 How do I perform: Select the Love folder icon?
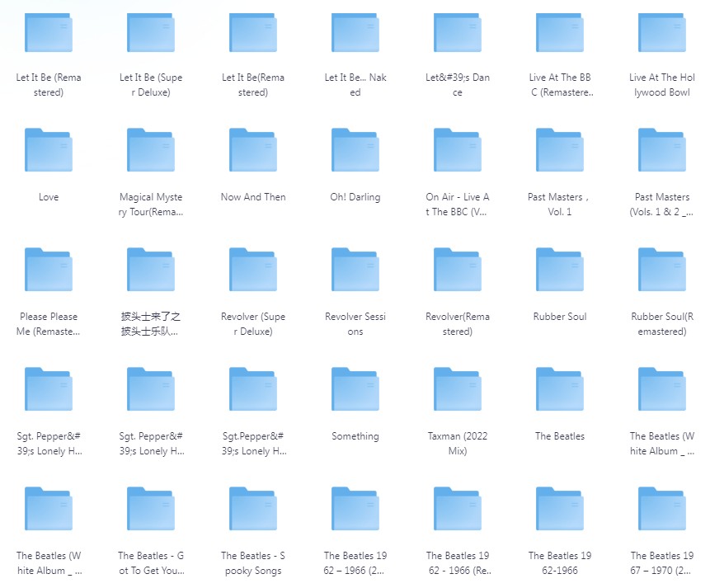click(49, 150)
